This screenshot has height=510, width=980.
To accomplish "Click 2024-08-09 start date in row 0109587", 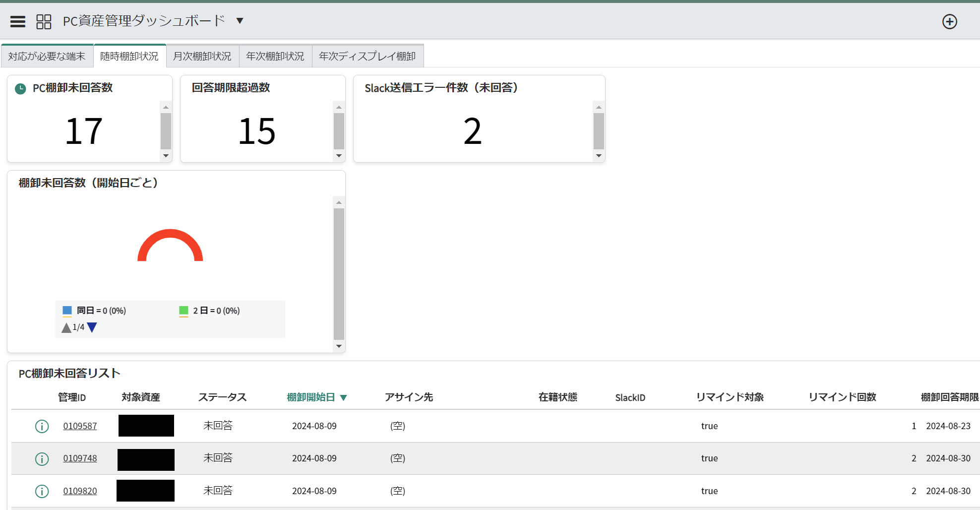I will 314,426.
